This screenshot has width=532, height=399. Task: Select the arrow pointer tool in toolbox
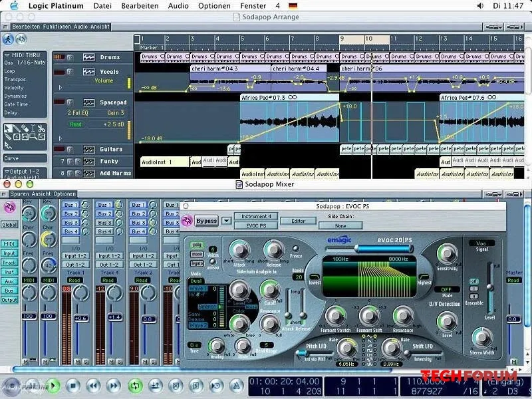tap(9, 129)
